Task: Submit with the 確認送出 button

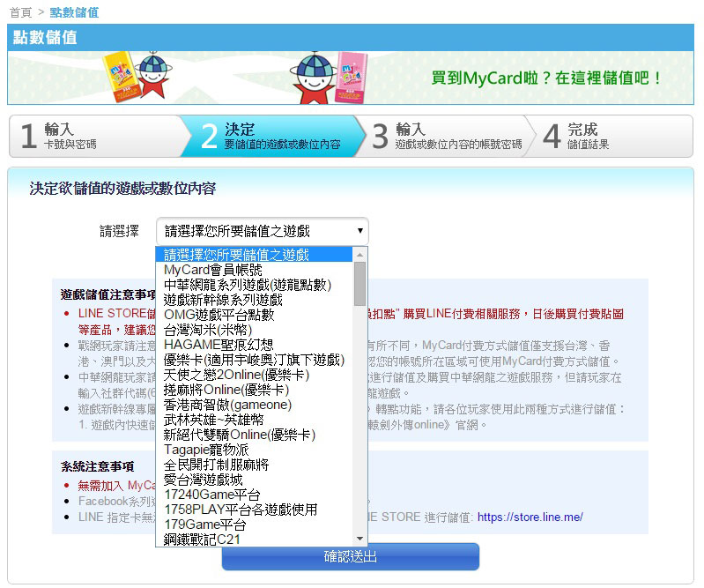Action: click(x=350, y=557)
